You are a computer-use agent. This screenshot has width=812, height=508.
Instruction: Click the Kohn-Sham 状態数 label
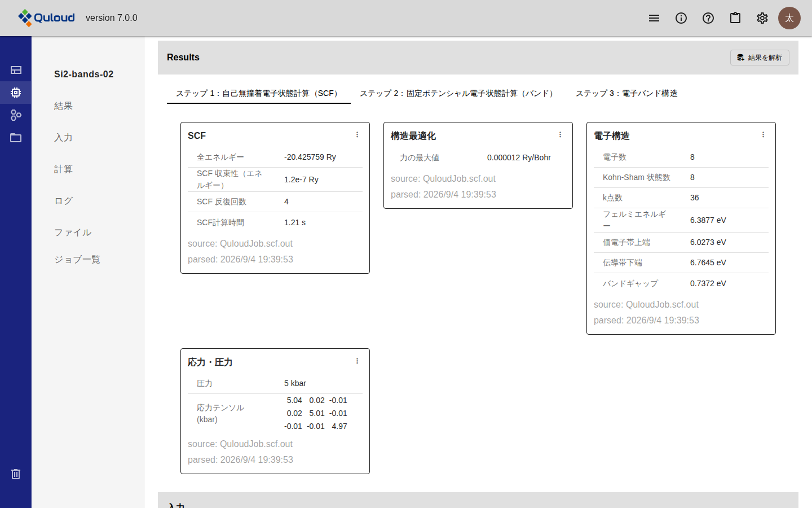coord(637,177)
